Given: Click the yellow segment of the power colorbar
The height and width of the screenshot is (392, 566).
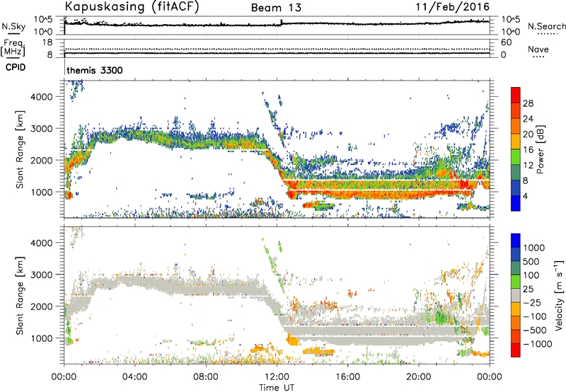Looking at the screenshot, I should click(516, 142).
